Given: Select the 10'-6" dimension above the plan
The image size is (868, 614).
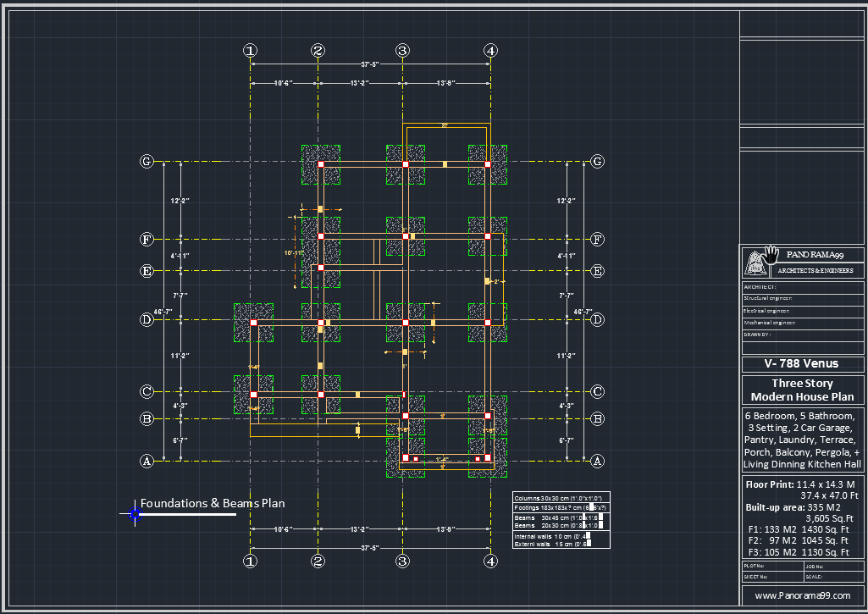Looking at the screenshot, I should 284,83.
